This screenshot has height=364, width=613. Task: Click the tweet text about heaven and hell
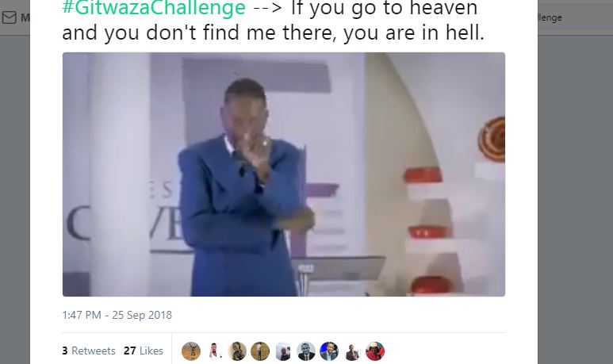pyautogui.click(x=274, y=21)
